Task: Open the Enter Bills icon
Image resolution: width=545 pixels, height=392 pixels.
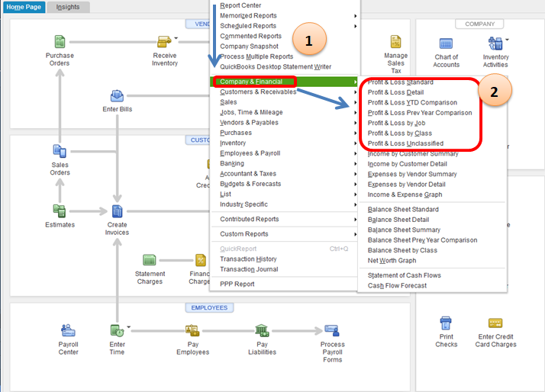Action: [x=117, y=96]
